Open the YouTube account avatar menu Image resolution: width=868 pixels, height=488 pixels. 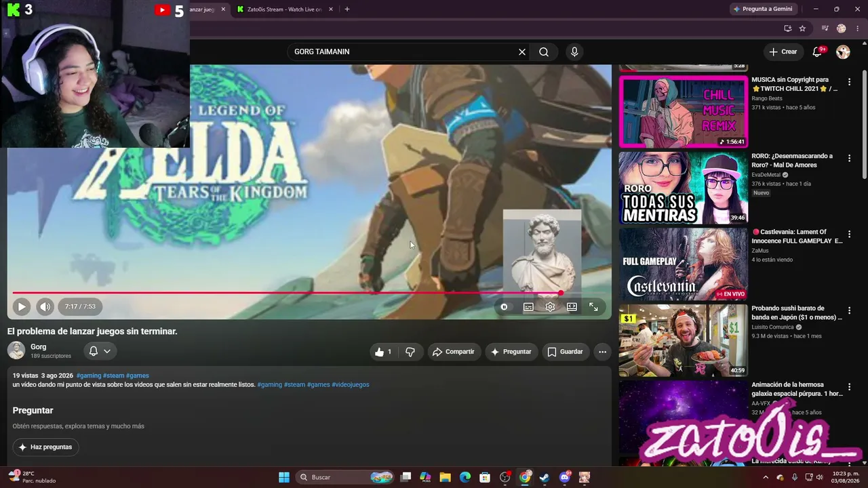pyautogui.click(x=843, y=52)
